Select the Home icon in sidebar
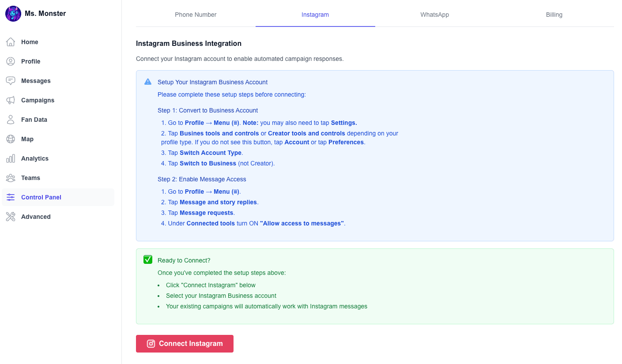Screen dimensions: 622x364 [x=11, y=41]
